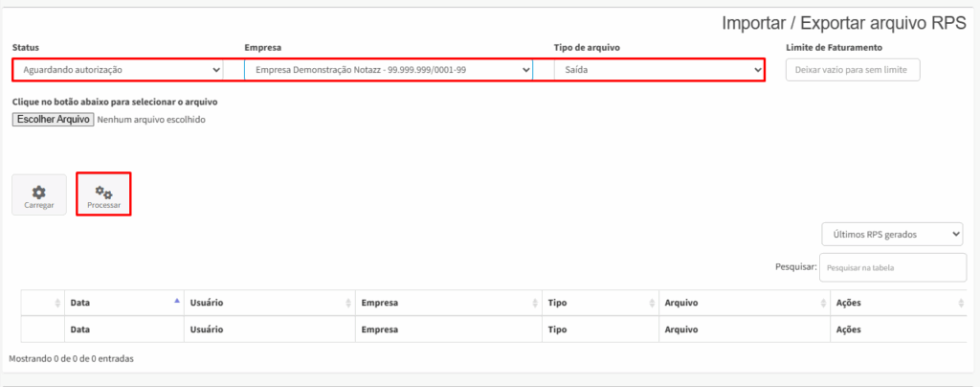Screen dimensions: 980x387
Task: Click sort arrows in Tipo column header
Action: point(652,304)
